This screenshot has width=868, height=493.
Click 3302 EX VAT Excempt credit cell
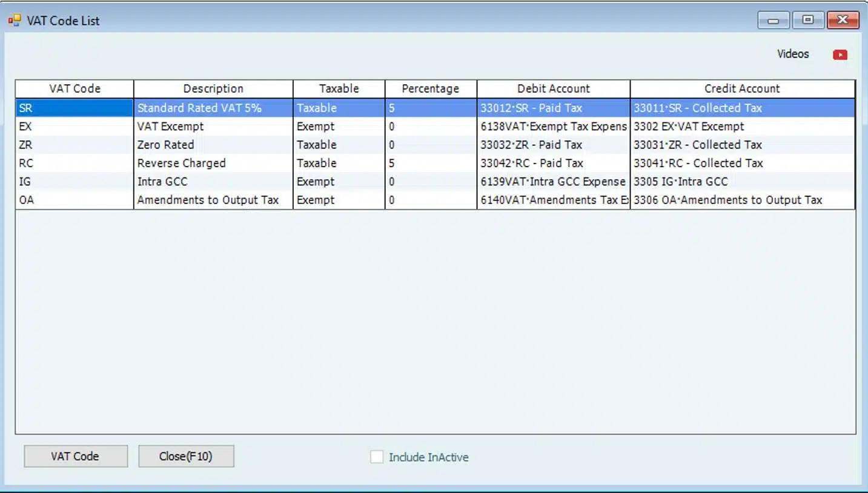743,127
